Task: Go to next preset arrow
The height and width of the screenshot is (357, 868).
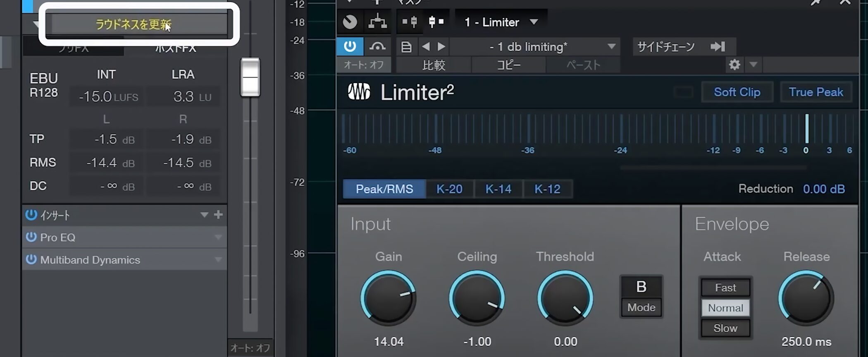Action: [441, 47]
